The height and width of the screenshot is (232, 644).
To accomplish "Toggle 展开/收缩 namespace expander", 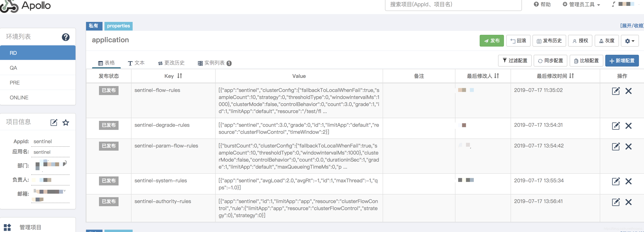I will click(x=631, y=25).
